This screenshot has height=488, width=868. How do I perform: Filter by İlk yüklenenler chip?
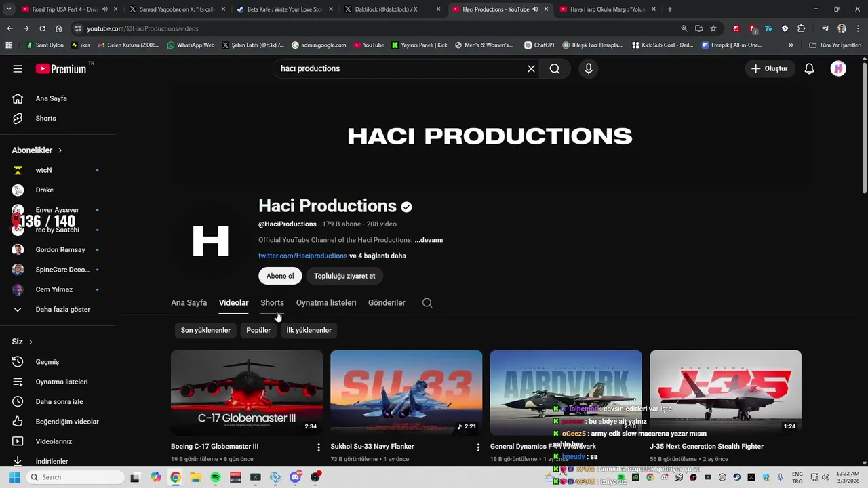click(309, 330)
